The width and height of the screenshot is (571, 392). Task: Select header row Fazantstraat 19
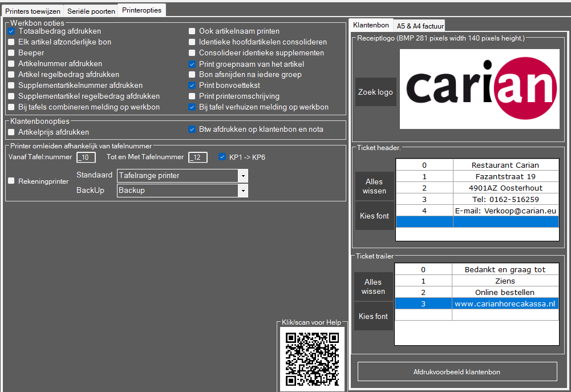477,176
